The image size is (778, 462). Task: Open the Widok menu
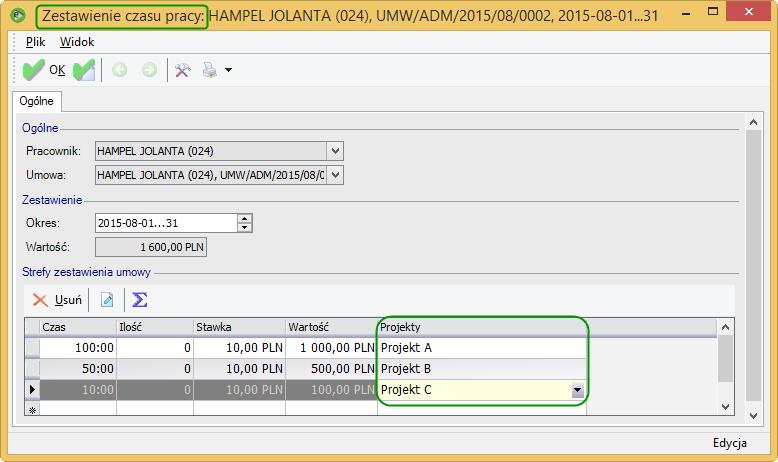pos(77,42)
